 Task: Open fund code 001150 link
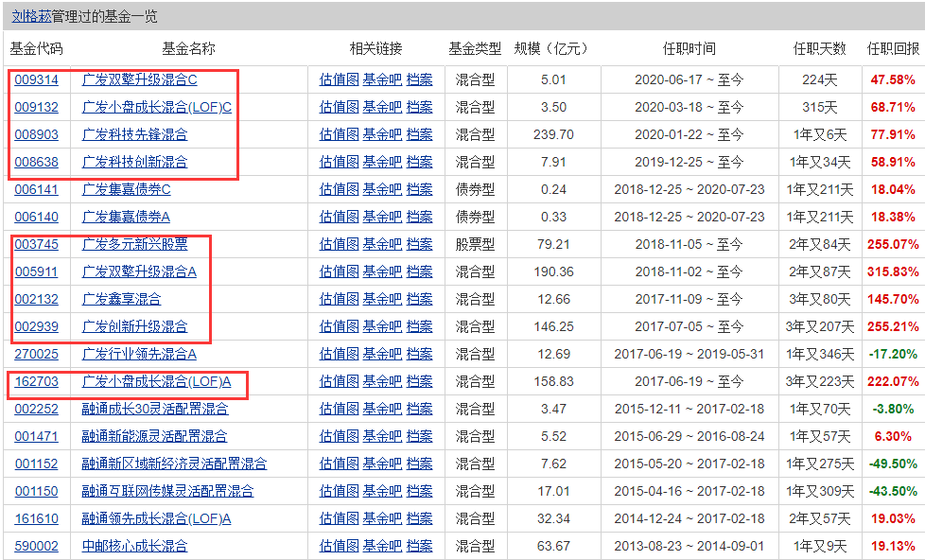pos(37,491)
